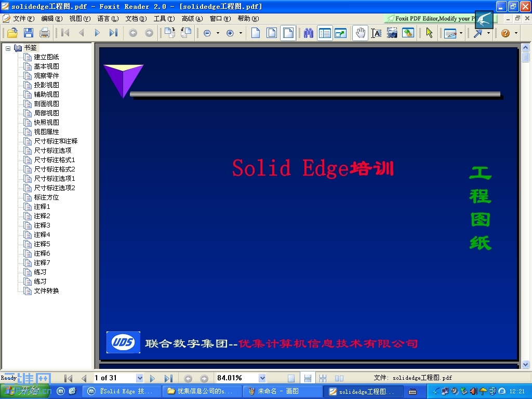Open page number dropdown in status bar

(x=139, y=378)
